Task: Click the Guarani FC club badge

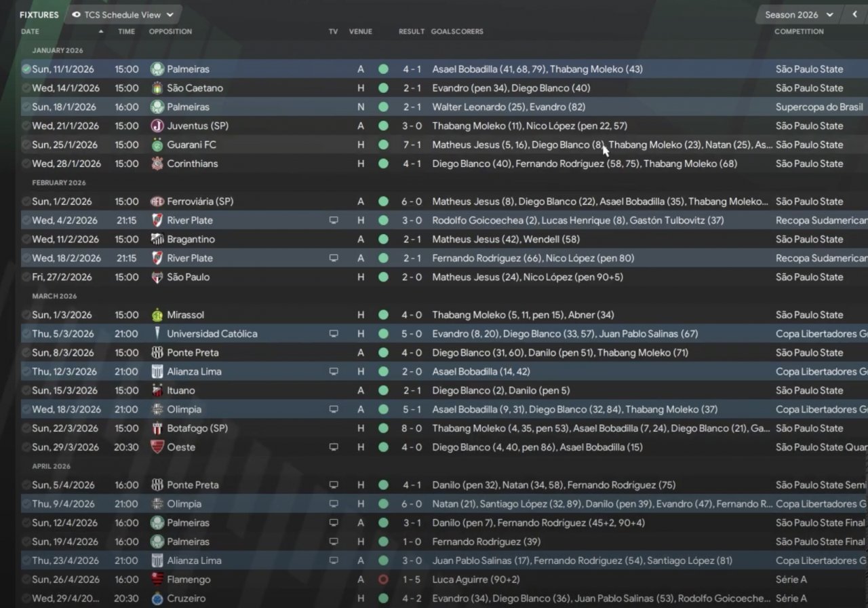Action: click(157, 145)
